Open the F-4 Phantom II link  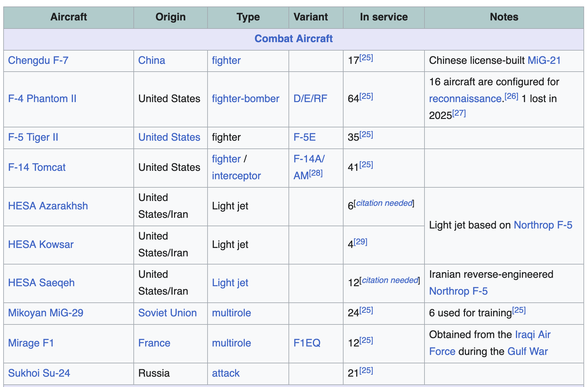(x=42, y=99)
